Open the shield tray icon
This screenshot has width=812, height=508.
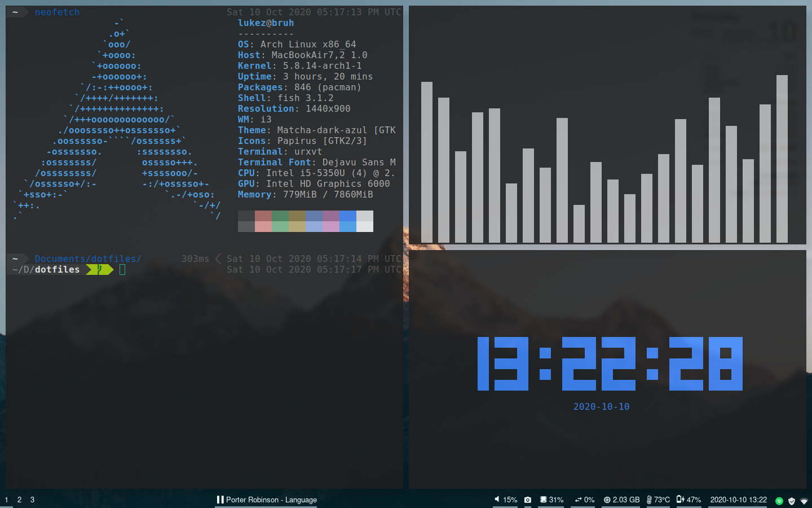(x=792, y=501)
